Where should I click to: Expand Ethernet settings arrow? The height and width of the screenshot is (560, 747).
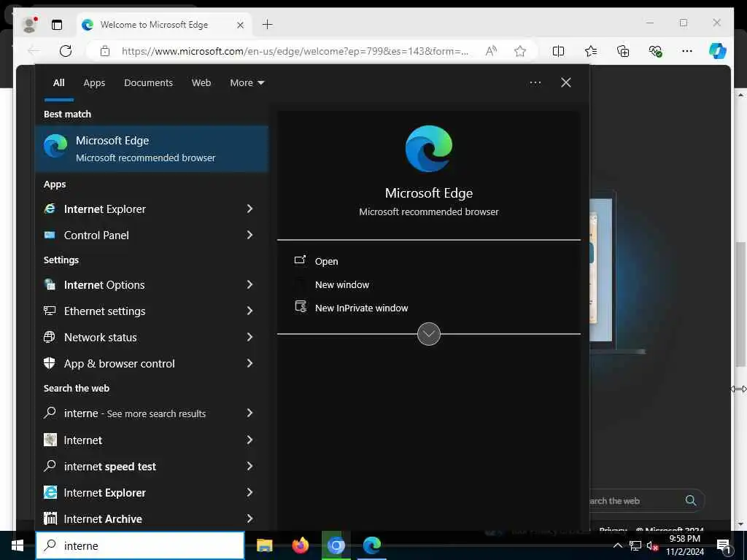[249, 311]
